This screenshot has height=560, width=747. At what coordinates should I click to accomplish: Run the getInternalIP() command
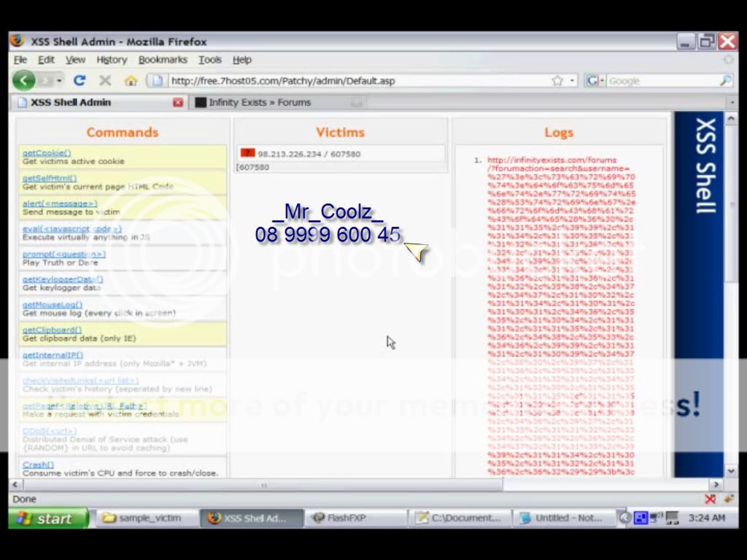pos(53,355)
